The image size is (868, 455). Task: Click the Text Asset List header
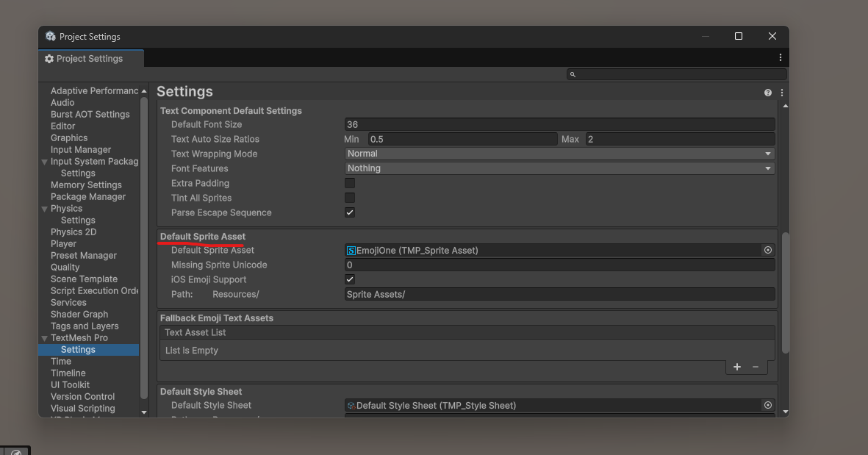467,333
